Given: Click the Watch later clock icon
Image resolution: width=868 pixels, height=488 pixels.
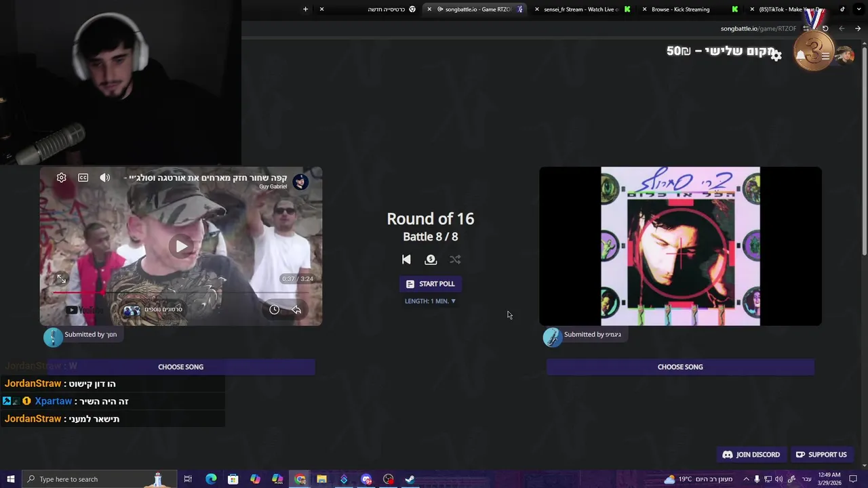Looking at the screenshot, I should pyautogui.click(x=274, y=310).
